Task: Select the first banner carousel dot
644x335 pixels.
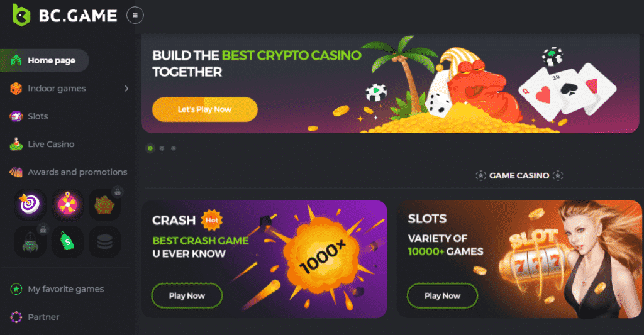Action: point(150,148)
